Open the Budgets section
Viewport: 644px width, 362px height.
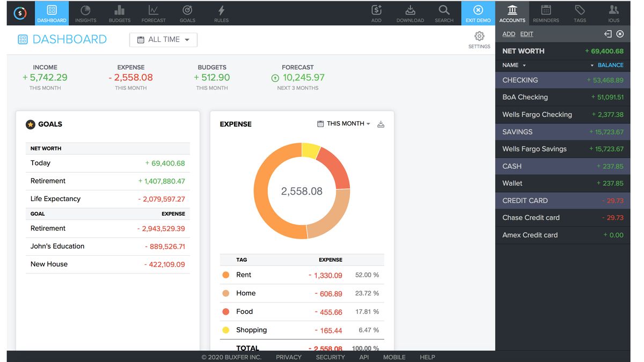coord(119,13)
